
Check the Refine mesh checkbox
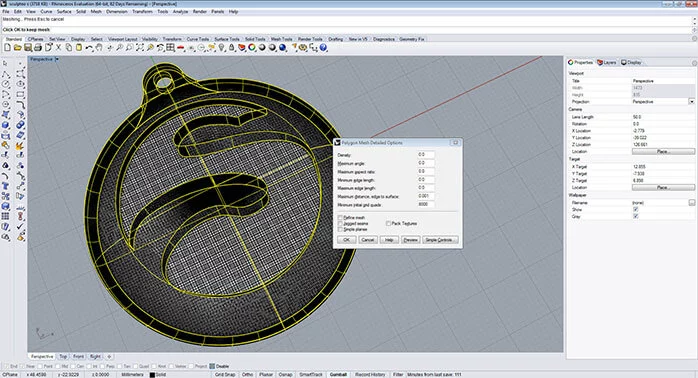pos(341,218)
